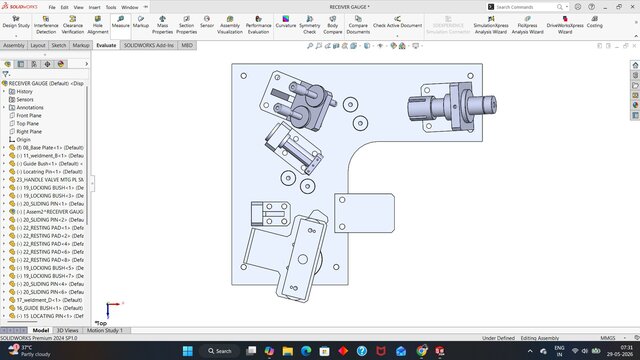Screen dimensions: 640x360
Task: Open the Design Study tool
Action: tap(16, 22)
